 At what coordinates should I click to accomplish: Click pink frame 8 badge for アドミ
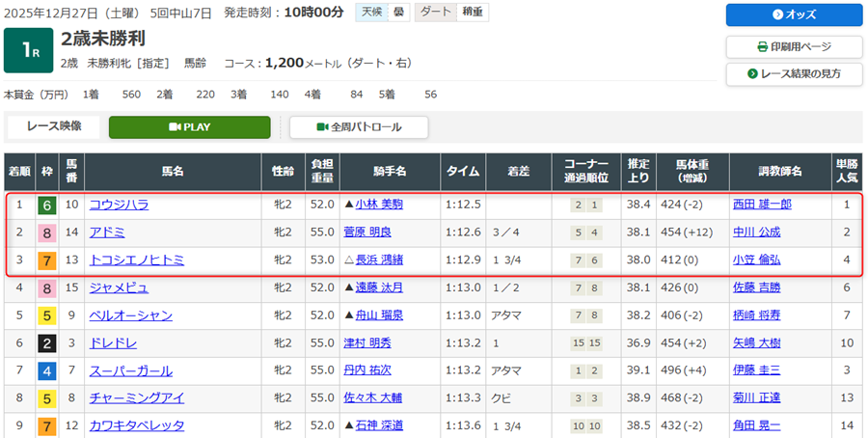(47, 233)
